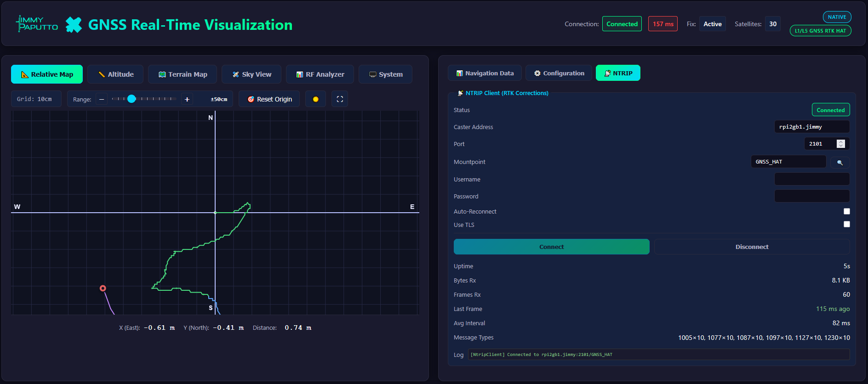Toggle the sun brightness icon button
Viewport: 868px width, 384px height.
315,99
